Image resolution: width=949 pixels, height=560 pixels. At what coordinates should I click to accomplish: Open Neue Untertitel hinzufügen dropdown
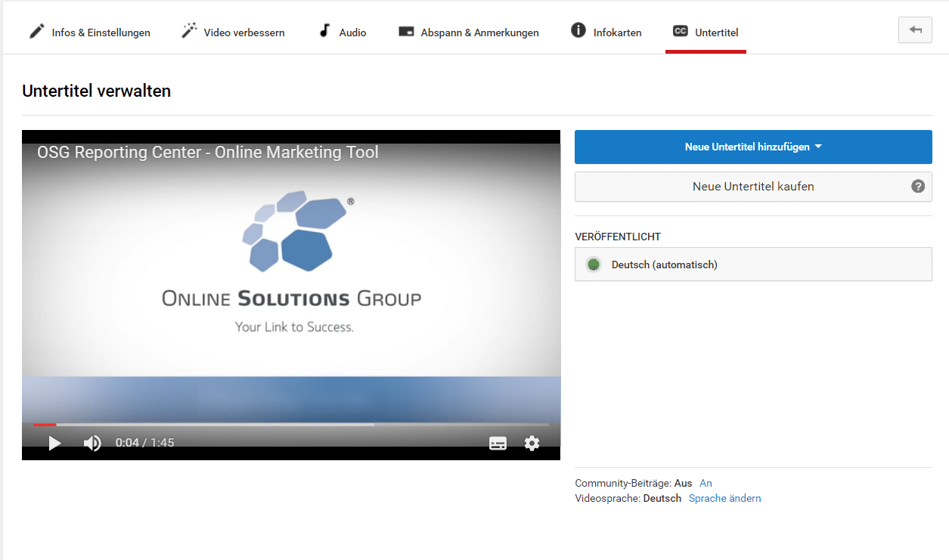tap(753, 147)
